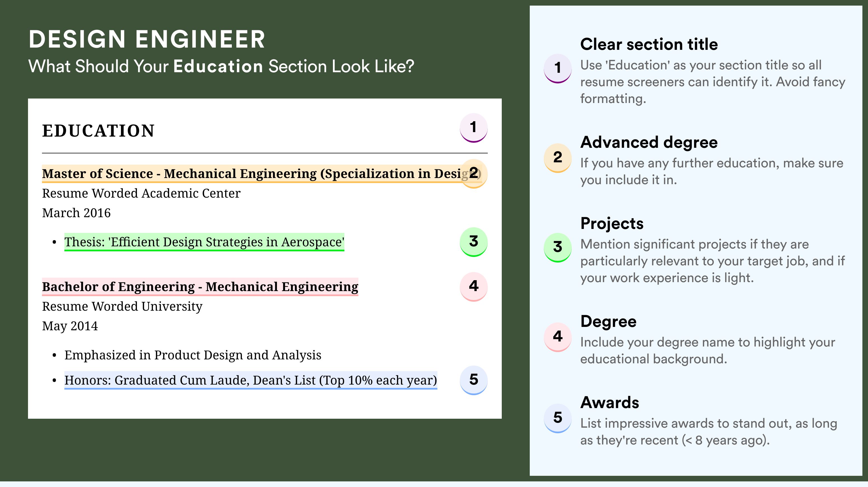This screenshot has width=868, height=487.
Task: Click green badge 3 next to Projects tip
Action: tap(558, 247)
